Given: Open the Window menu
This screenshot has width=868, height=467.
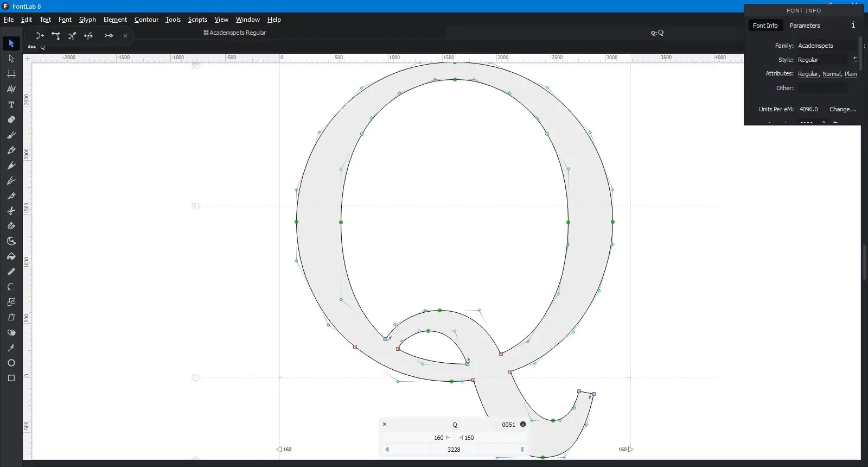Looking at the screenshot, I should (x=248, y=20).
